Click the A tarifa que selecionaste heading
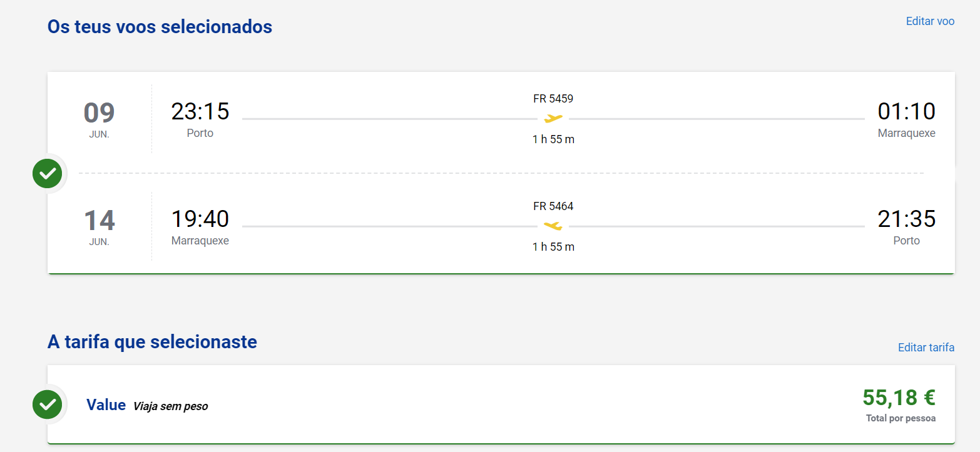The image size is (980, 452). pos(152,342)
